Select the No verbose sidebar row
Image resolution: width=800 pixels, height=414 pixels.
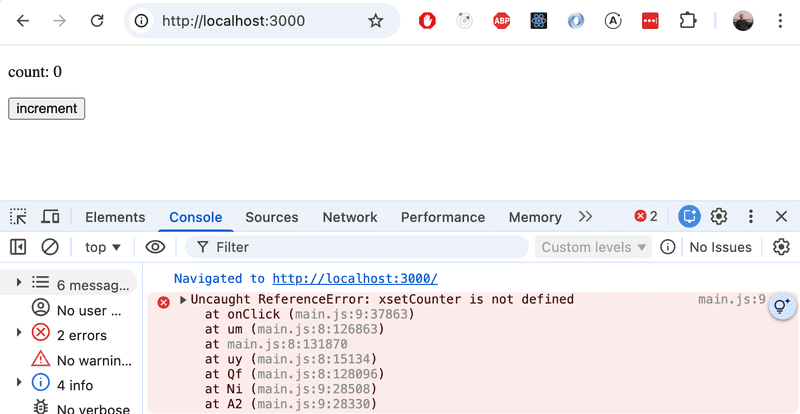click(71, 407)
